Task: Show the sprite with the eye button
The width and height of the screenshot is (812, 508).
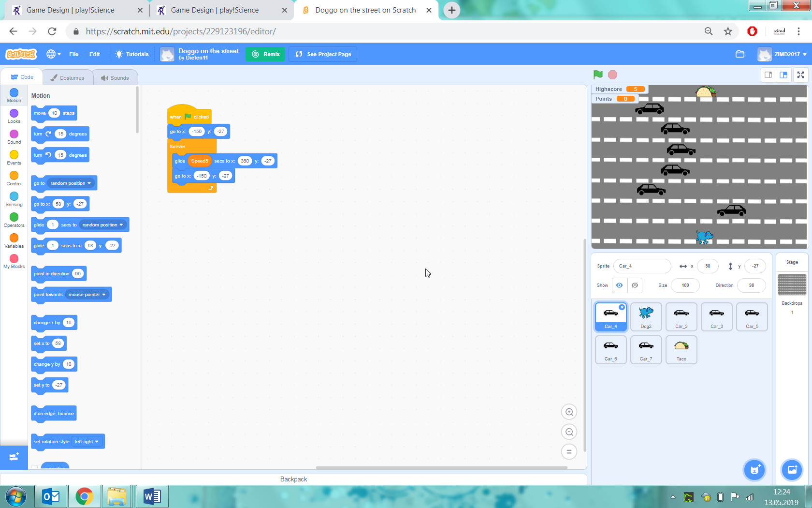Action: 619,285
